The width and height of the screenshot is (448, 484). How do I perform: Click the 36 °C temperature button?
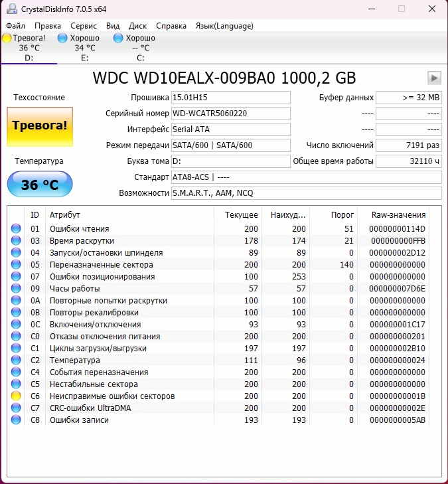coord(40,185)
